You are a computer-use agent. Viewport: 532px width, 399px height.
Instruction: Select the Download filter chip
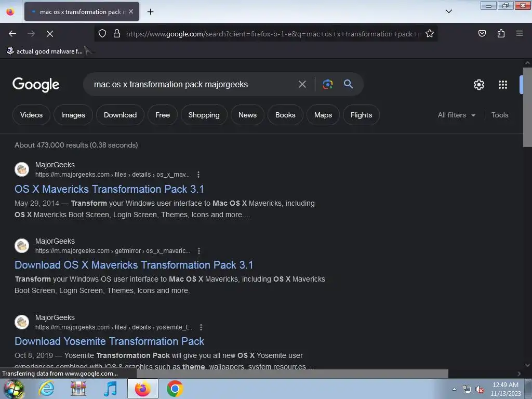coord(120,115)
